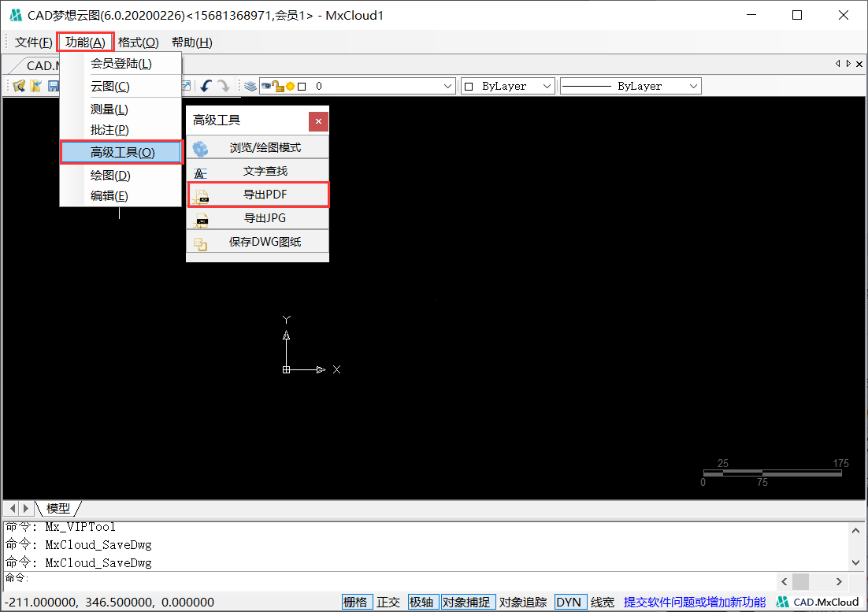Open the 帮助(H) menu
Image resolution: width=868 pixels, height=612 pixels.
pyautogui.click(x=191, y=42)
